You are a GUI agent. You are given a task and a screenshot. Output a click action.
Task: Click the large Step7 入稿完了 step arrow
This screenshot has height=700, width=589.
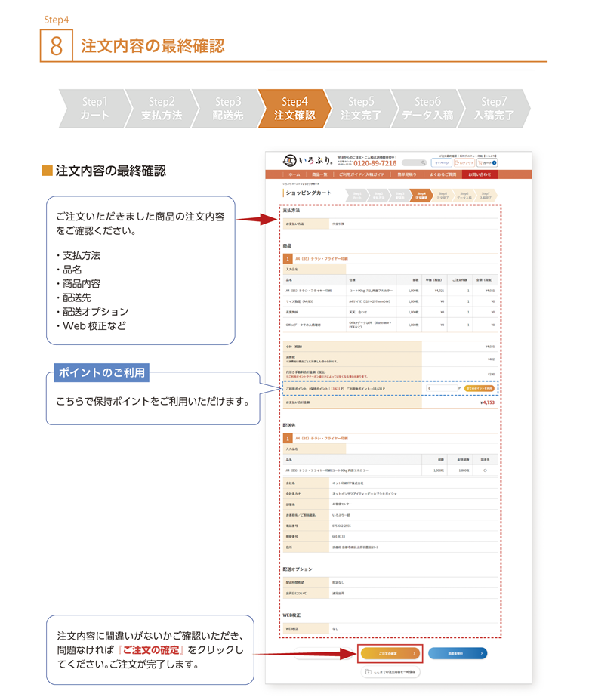pyautogui.click(x=493, y=108)
